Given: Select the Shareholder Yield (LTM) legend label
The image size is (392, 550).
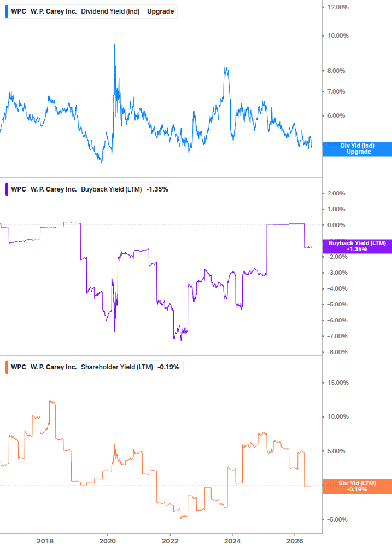Looking at the screenshot, I should coord(117,367).
